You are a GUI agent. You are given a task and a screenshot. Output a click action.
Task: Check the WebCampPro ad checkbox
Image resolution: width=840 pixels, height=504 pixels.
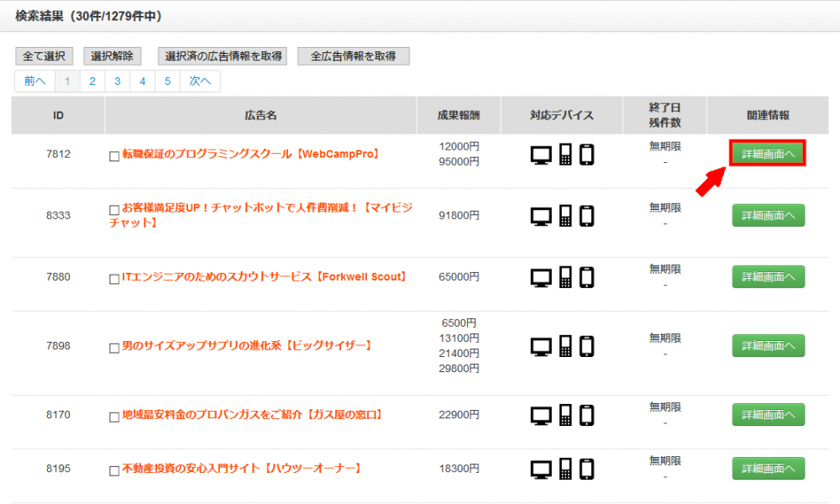114,156
